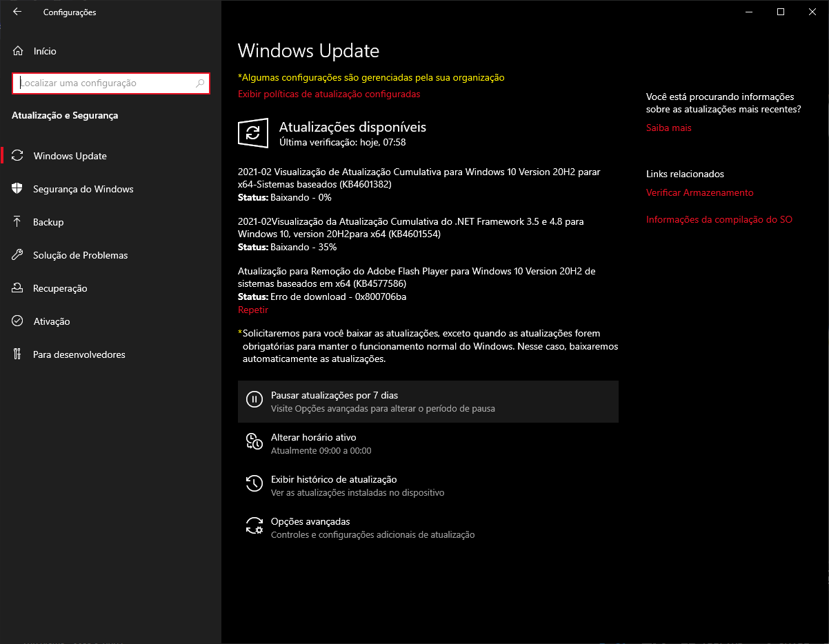Open Verificar Armazenamento link
The height and width of the screenshot is (644, 829).
pos(699,192)
